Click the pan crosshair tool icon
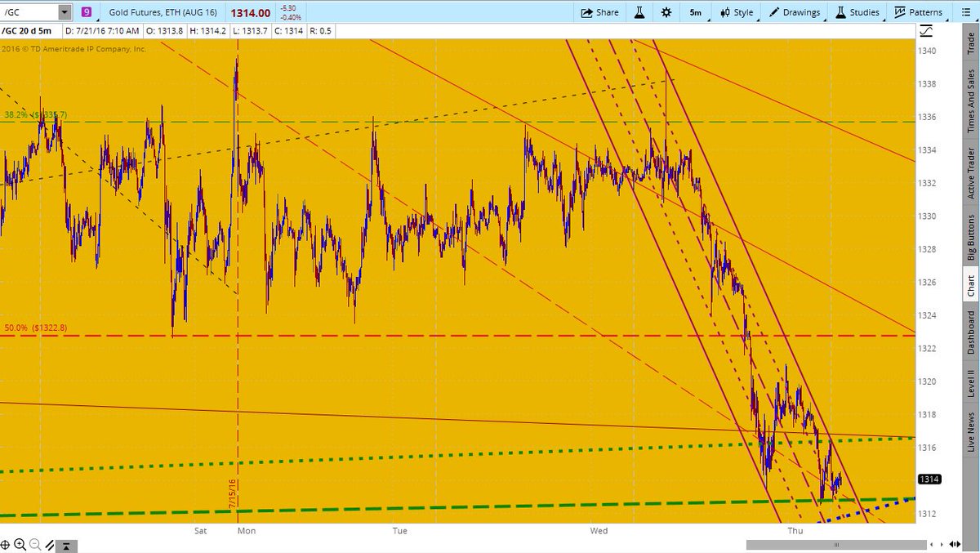This screenshot has width=980, height=553. click(x=6, y=545)
